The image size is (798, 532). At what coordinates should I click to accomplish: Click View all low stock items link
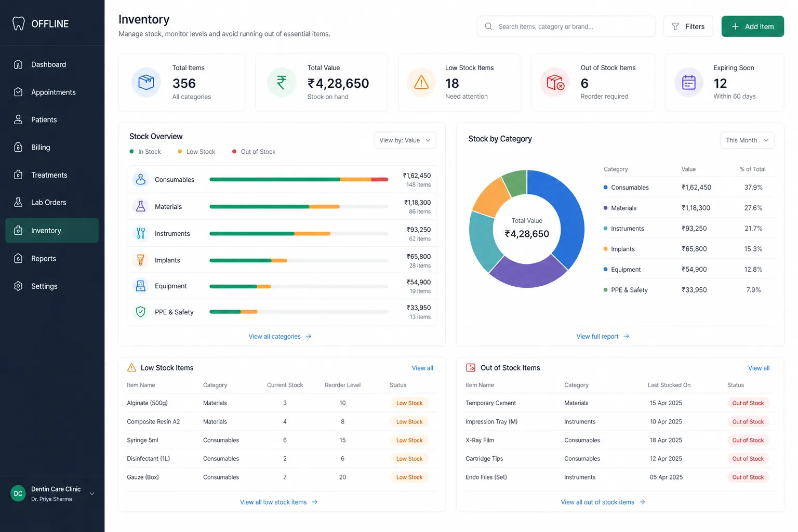(279, 502)
